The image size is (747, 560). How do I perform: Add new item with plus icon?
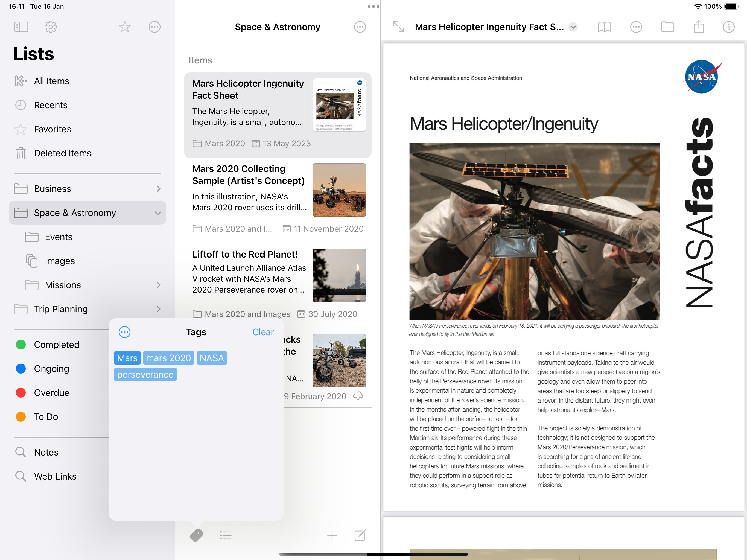[332, 535]
